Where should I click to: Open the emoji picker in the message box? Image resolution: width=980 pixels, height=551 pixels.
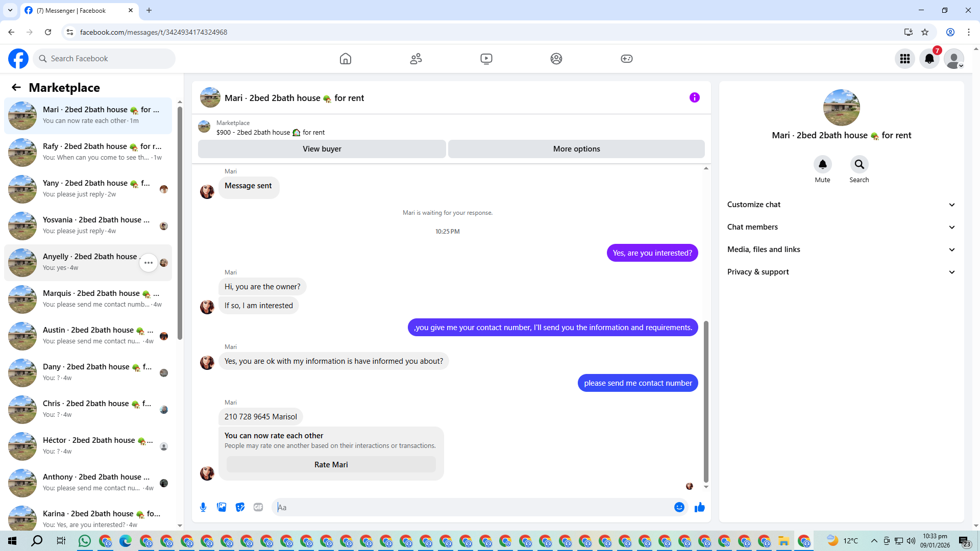point(679,507)
